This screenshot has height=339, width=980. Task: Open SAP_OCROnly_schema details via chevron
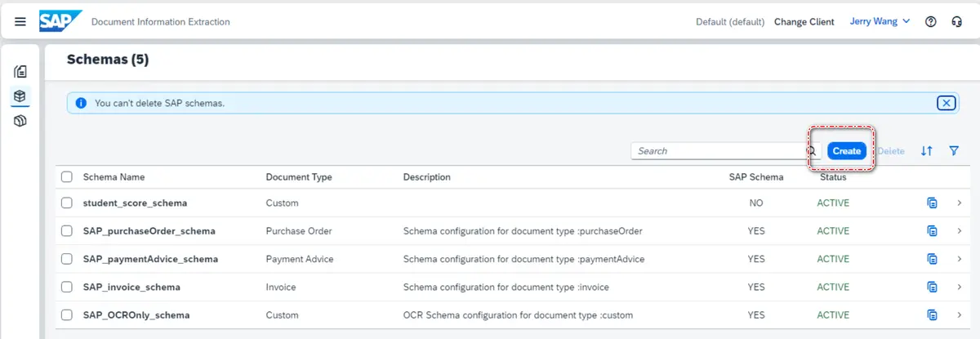tap(960, 315)
